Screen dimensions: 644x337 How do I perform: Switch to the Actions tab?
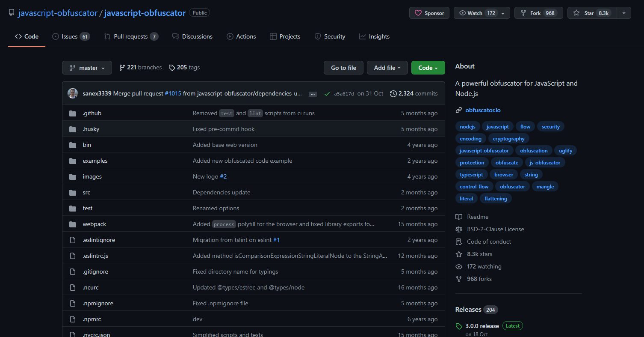(x=241, y=36)
